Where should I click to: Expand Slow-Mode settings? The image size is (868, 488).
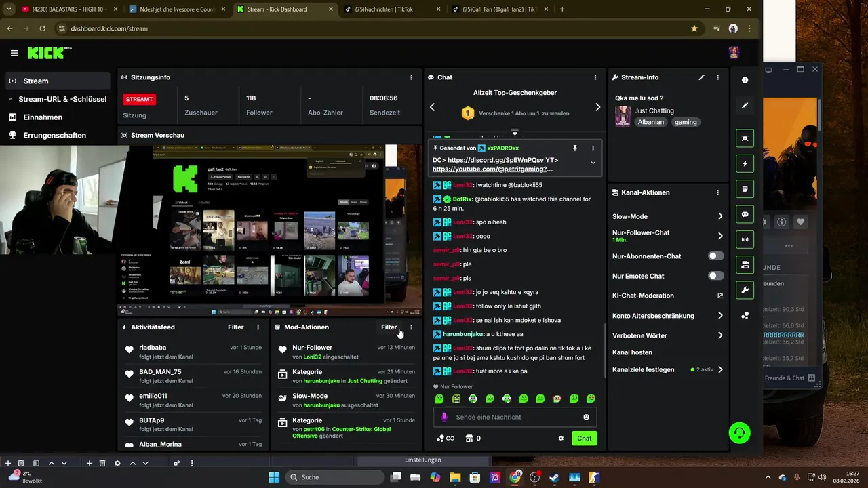720,216
